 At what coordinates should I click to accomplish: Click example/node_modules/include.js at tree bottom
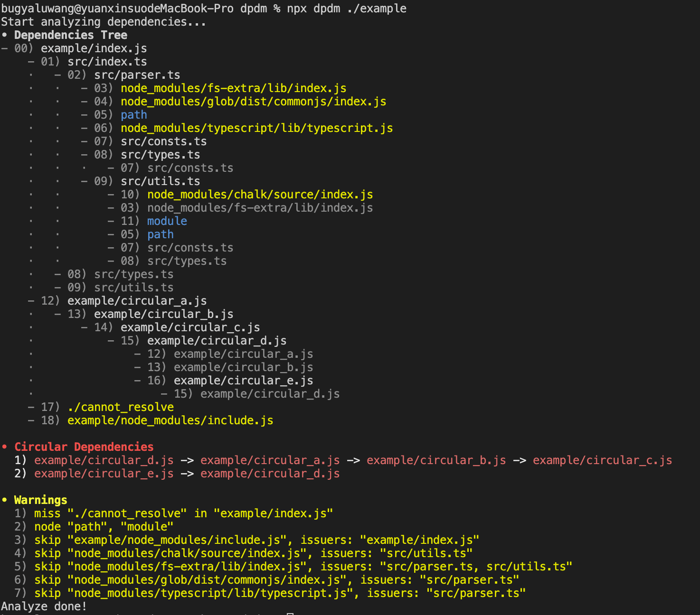(x=170, y=420)
